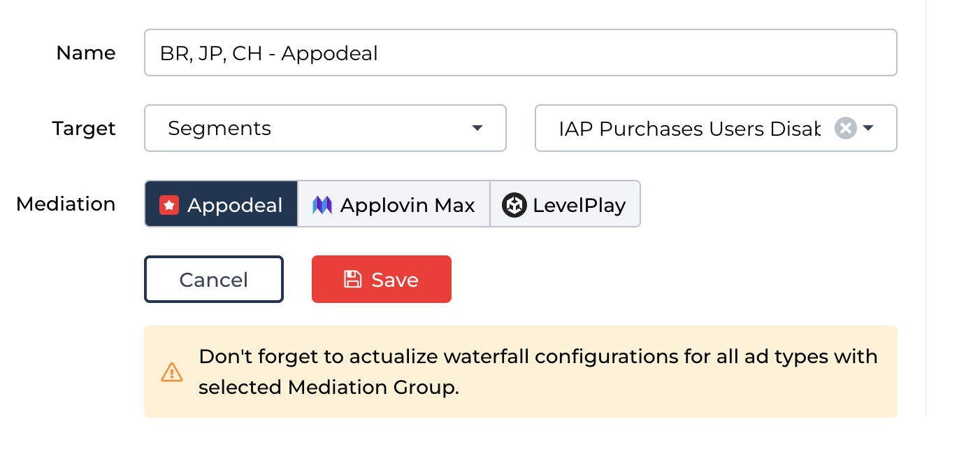Viewport: 980px width, 459px height.
Task: Click the Appodeal red star logo icon
Action: coord(169,205)
